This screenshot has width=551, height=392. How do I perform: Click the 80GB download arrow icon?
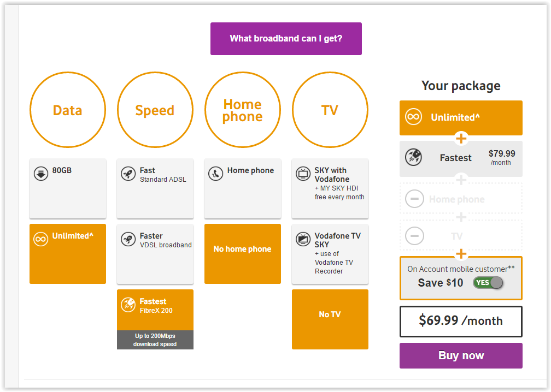coord(41,174)
